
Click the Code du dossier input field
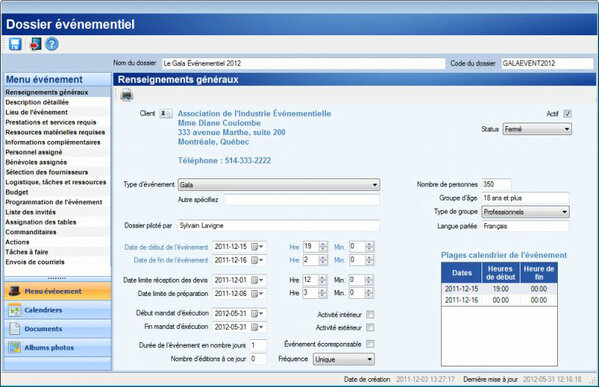547,63
